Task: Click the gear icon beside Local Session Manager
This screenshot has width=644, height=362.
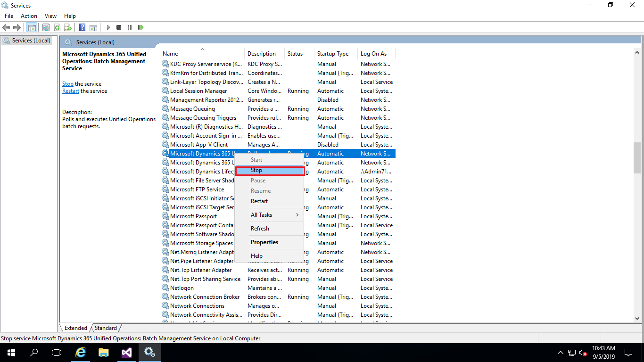Action: tap(165, 91)
